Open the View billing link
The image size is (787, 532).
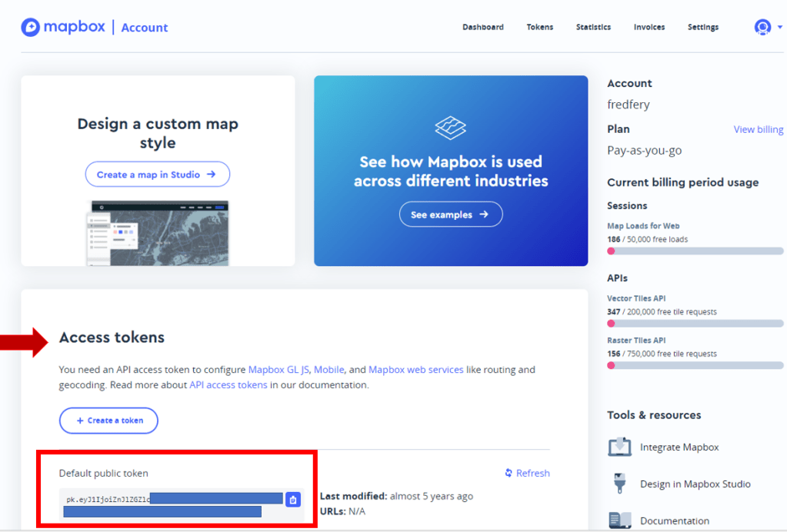758,129
